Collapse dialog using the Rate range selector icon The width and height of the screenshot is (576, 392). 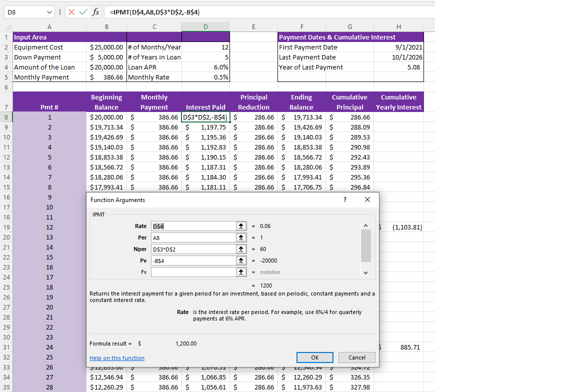pos(241,226)
